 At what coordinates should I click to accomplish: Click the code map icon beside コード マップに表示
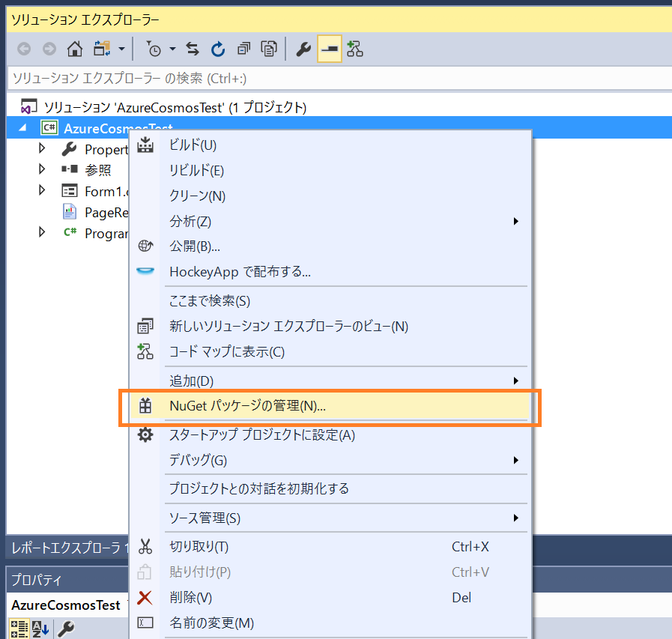(145, 351)
